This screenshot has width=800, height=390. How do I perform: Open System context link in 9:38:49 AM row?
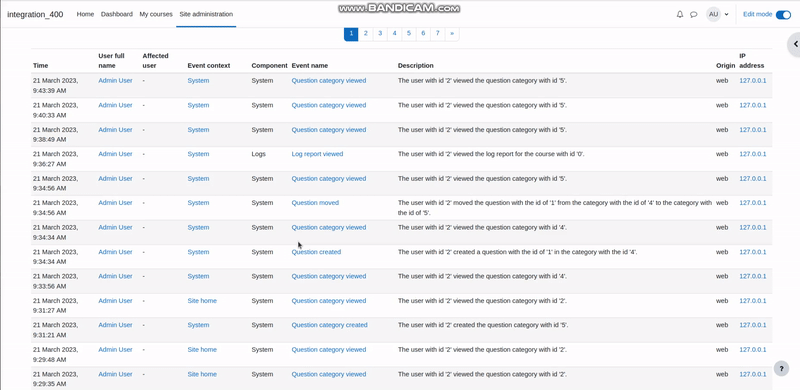(x=198, y=130)
